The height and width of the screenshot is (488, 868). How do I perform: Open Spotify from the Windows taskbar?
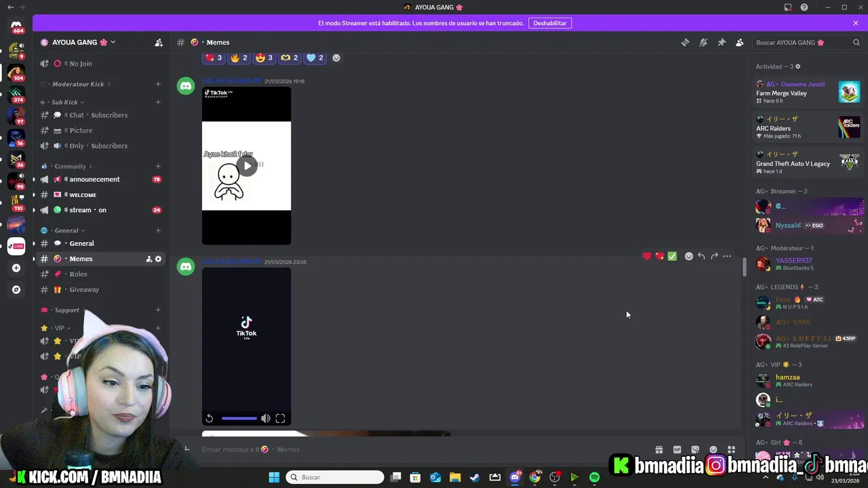[595, 477]
